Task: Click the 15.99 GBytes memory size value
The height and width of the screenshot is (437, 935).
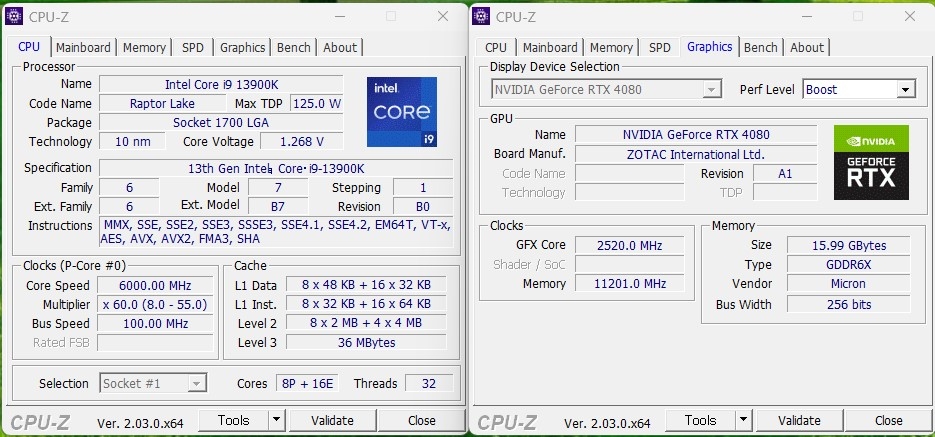Action: [x=849, y=245]
